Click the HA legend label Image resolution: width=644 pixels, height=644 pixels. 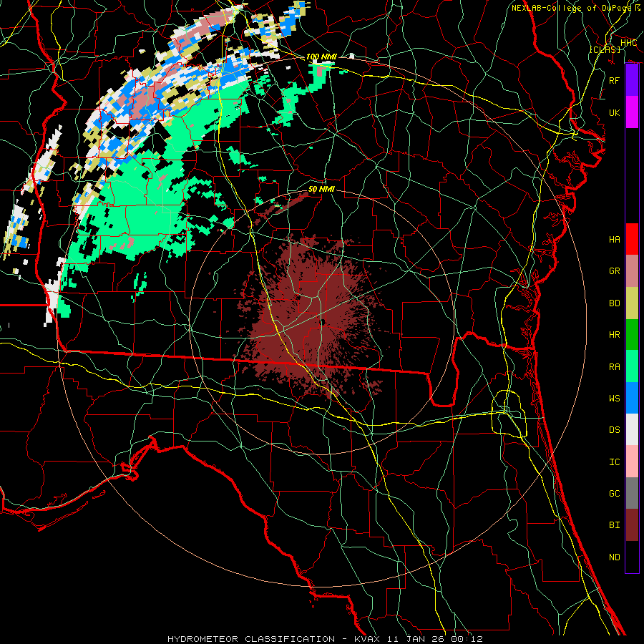coord(614,240)
